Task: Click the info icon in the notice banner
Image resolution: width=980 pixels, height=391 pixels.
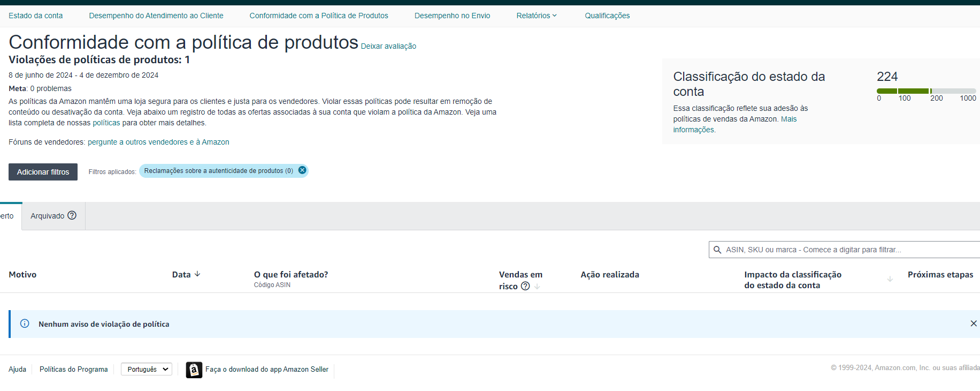Action: click(x=25, y=324)
